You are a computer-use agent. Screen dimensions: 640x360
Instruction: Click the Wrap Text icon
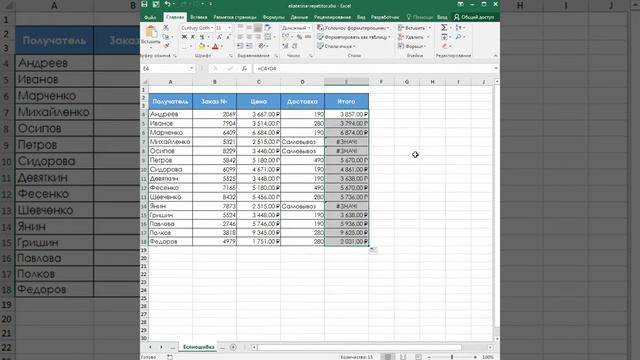point(268,27)
